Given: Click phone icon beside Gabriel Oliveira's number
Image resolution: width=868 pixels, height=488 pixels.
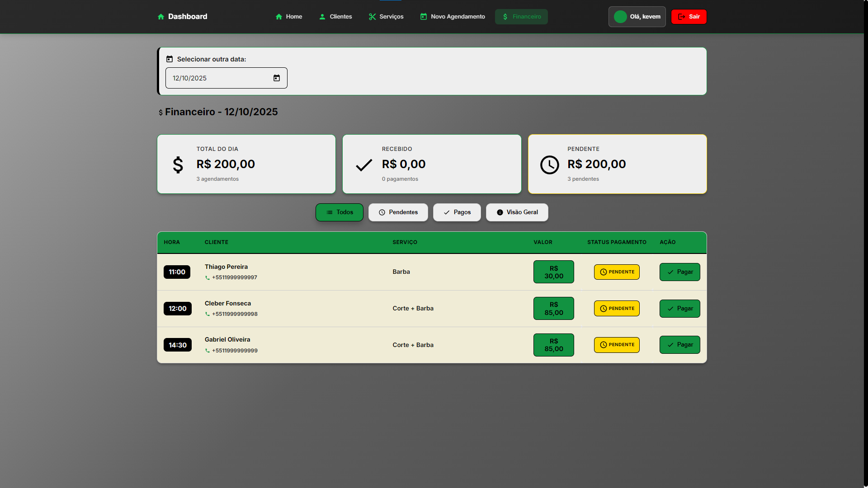Looking at the screenshot, I should 208,351.
